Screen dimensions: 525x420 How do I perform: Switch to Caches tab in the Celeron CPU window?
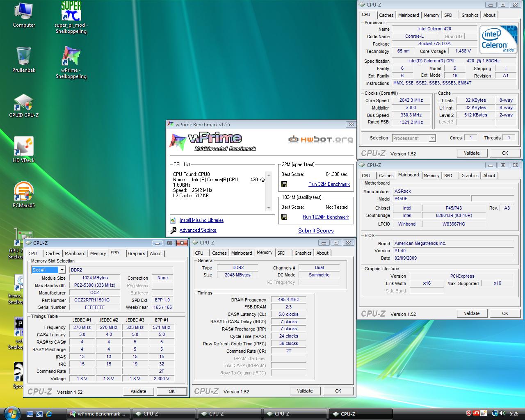click(386, 15)
